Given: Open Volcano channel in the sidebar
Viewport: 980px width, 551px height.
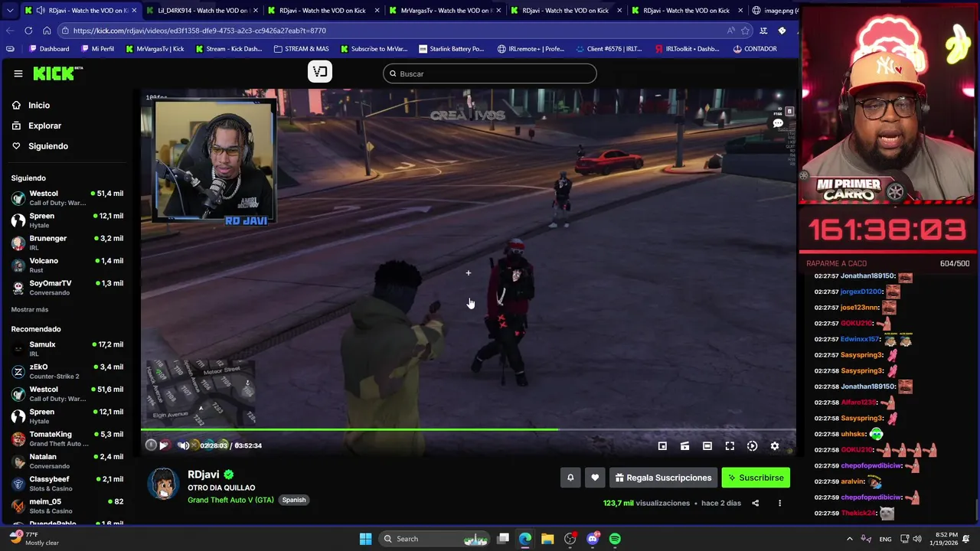Looking at the screenshot, I should coord(67,265).
